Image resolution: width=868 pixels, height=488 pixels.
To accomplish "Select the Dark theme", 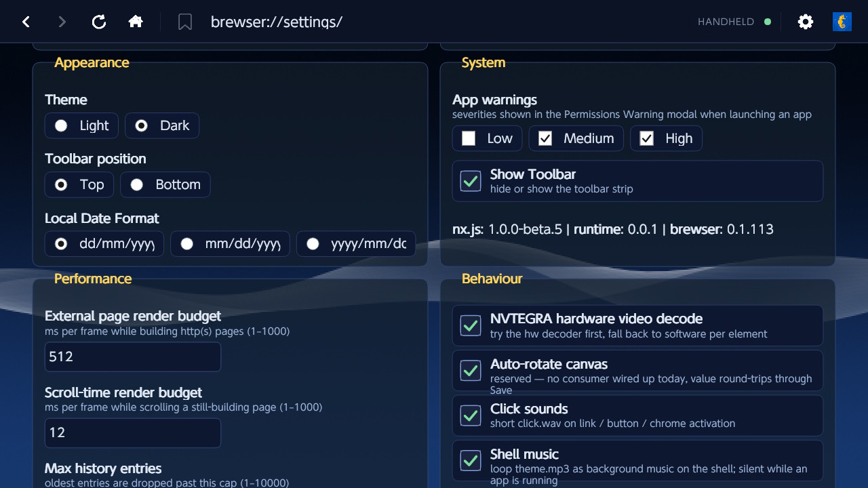I will coord(162,125).
